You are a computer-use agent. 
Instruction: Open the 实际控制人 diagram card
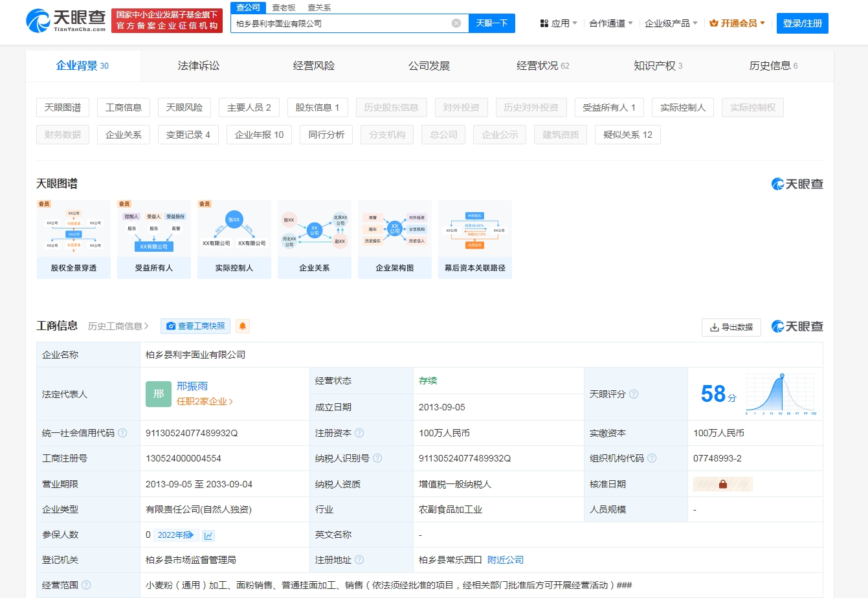point(234,239)
